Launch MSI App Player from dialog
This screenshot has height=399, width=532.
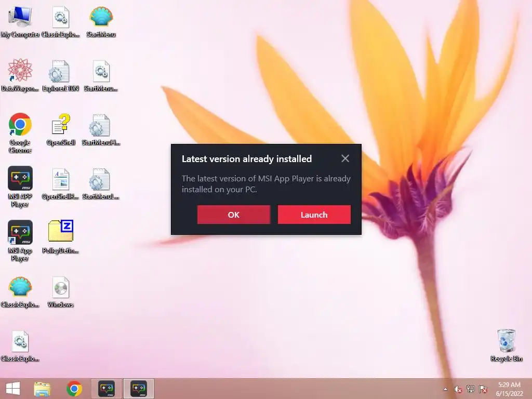coord(314,215)
